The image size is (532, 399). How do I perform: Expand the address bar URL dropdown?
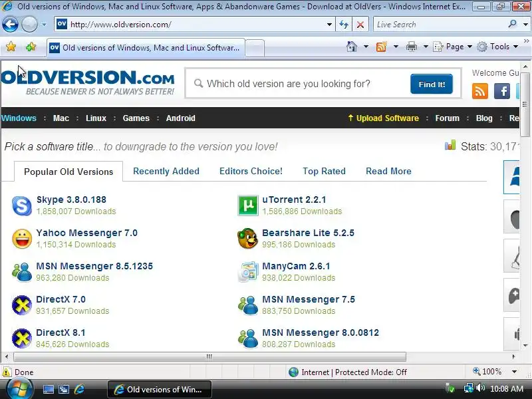coord(329,25)
